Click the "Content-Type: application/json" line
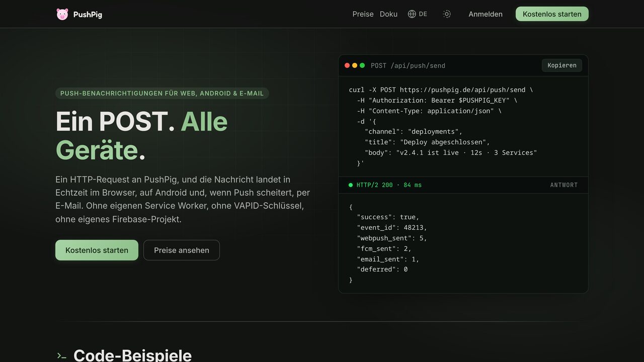Image resolution: width=644 pixels, height=362 pixels. click(x=429, y=111)
